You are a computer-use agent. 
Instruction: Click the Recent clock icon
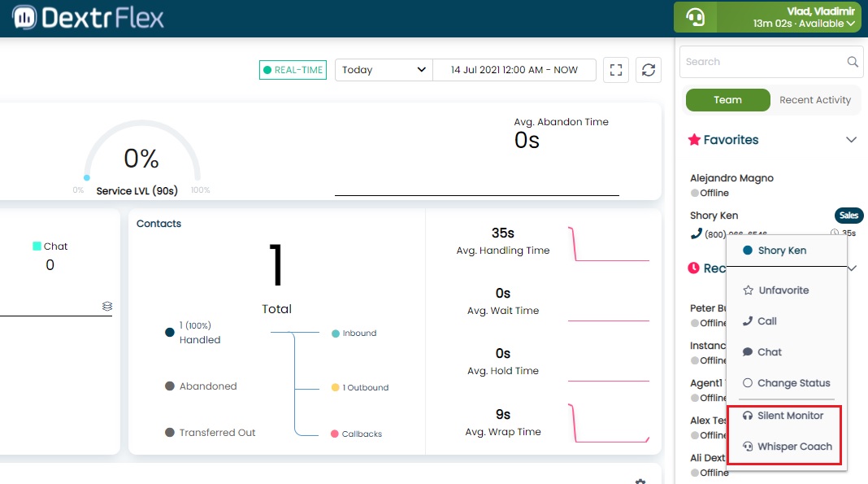click(693, 268)
